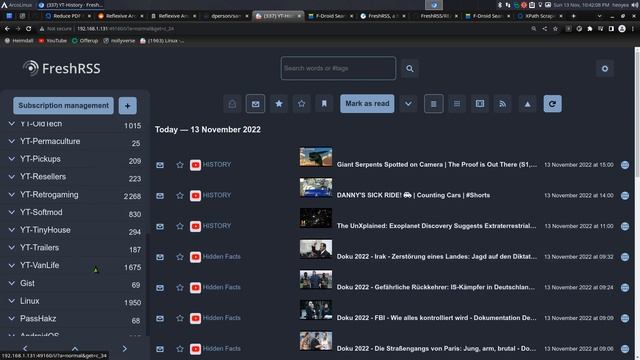Toggle read status of The UnXplained article
The image size is (640, 360).
coord(160,226)
